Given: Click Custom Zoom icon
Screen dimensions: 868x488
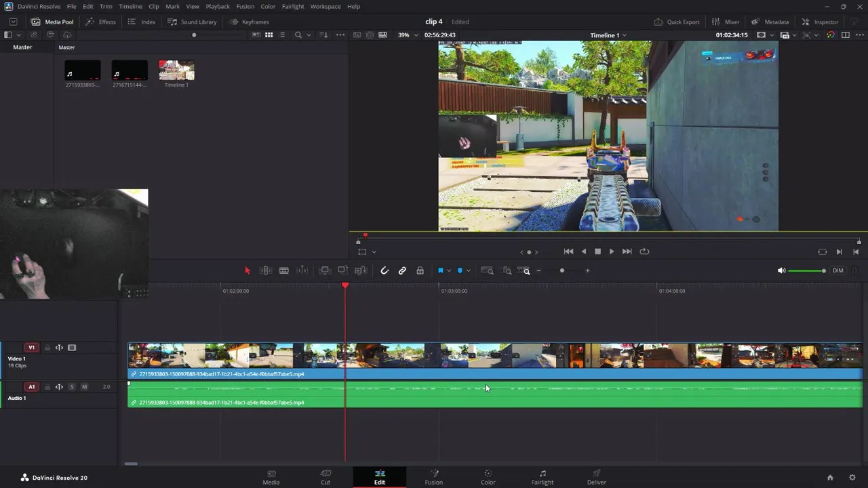Looking at the screenshot, I should point(524,270).
